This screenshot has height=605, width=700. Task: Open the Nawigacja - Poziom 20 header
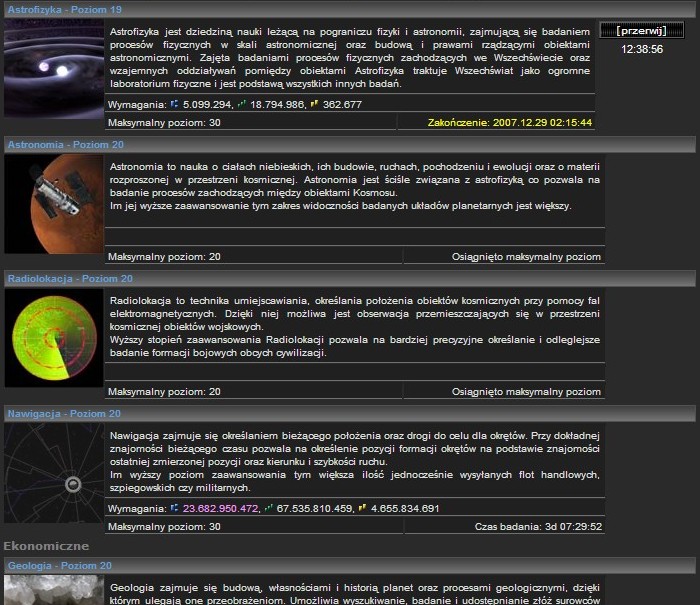(x=64, y=413)
